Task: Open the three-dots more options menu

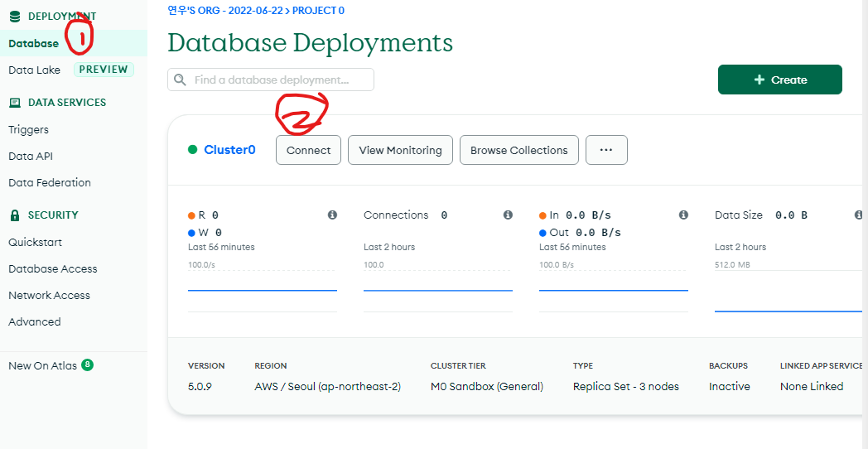Action: [607, 150]
